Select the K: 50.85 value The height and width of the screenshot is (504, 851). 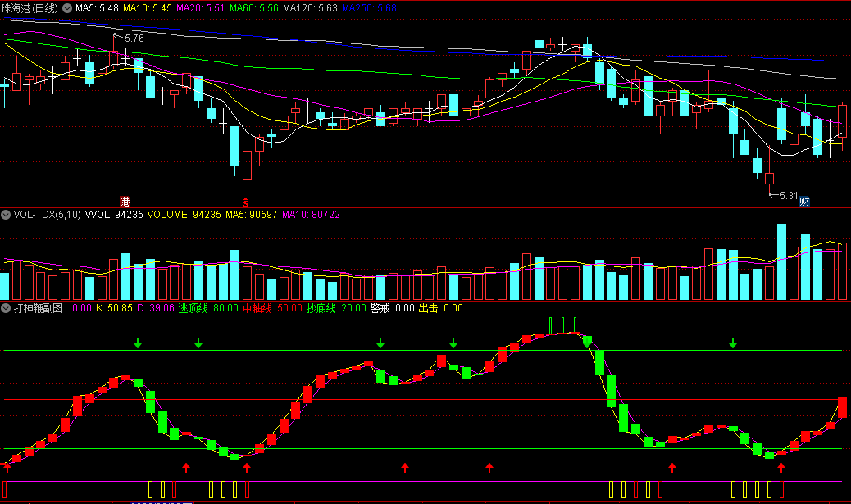[x=114, y=308]
